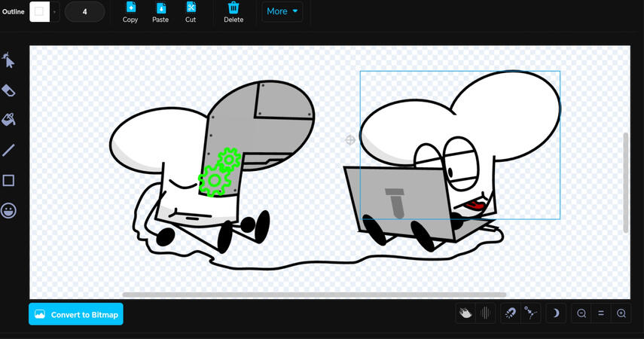644x339 pixels.
Task: Select the Reshape arrow tool
Action: (9, 60)
